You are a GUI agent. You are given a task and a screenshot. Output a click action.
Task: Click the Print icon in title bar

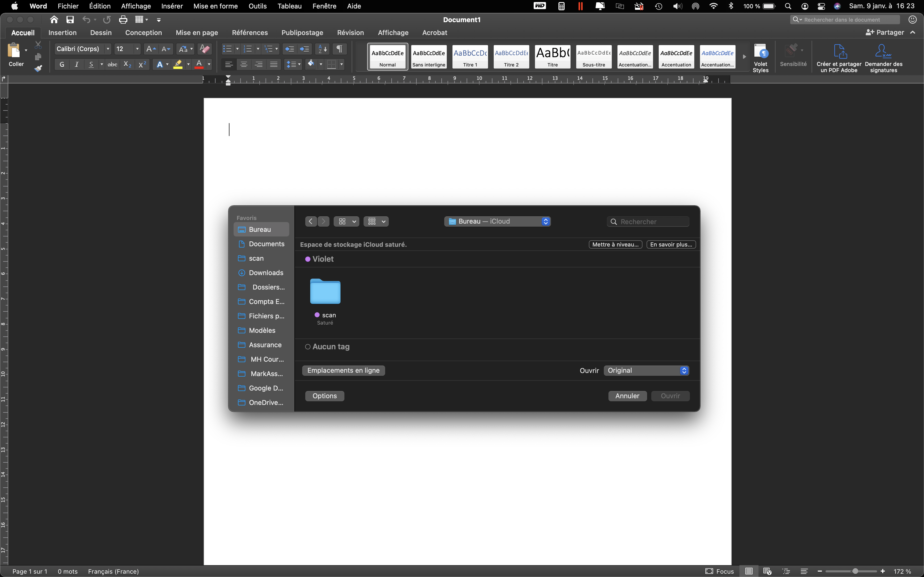pos(123,20)
